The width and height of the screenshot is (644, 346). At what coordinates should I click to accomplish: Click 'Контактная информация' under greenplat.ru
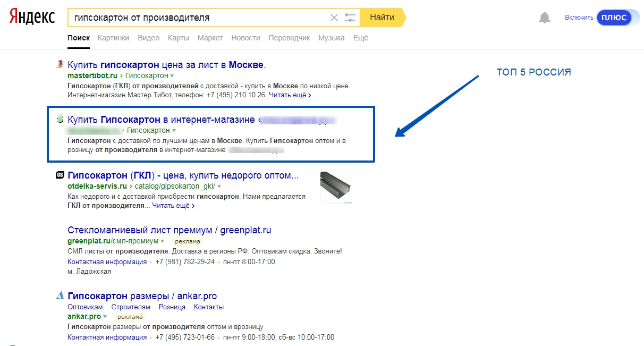107,261
